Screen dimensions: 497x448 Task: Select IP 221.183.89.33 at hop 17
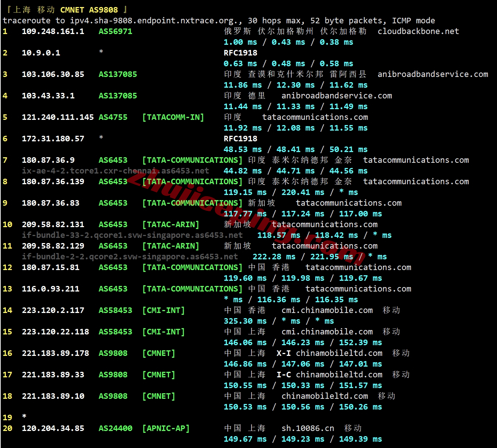[53, 375]
